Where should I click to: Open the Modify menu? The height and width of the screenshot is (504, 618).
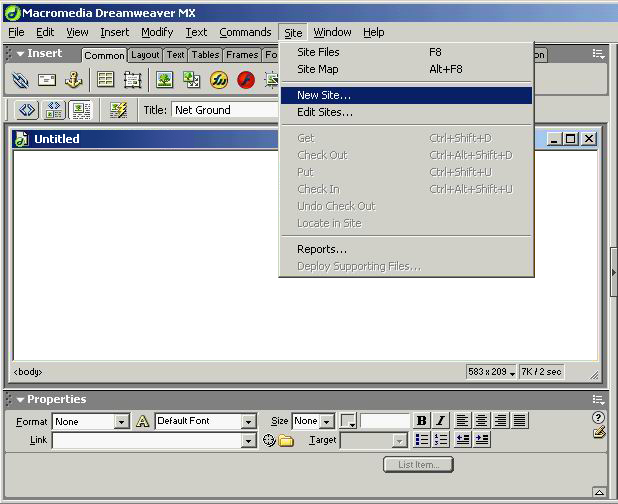pyautogui.click(x=157, y=32)
